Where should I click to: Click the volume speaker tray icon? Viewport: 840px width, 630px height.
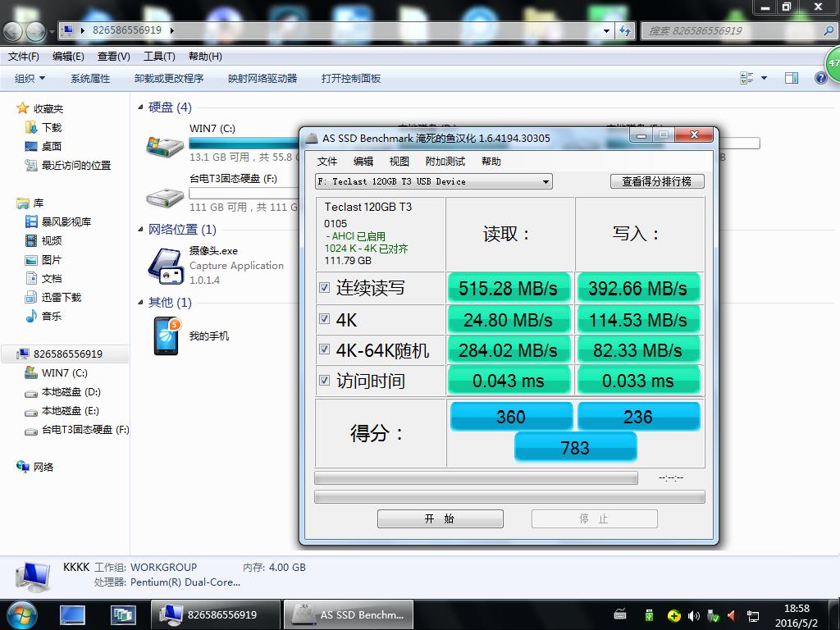pyautogui.click(x=694, y=616)
